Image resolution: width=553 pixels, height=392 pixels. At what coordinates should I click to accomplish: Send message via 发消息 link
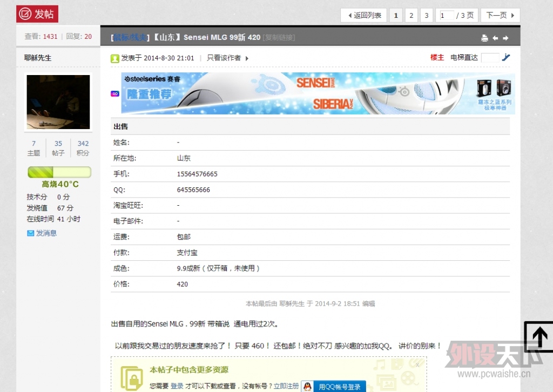tap(46, 233)
